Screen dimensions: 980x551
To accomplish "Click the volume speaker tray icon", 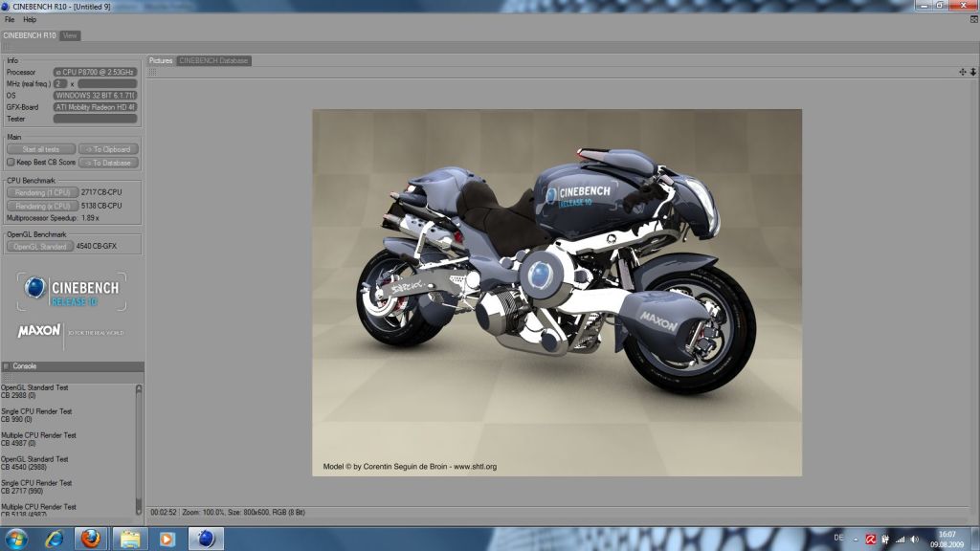I will (x=914, y=540).
